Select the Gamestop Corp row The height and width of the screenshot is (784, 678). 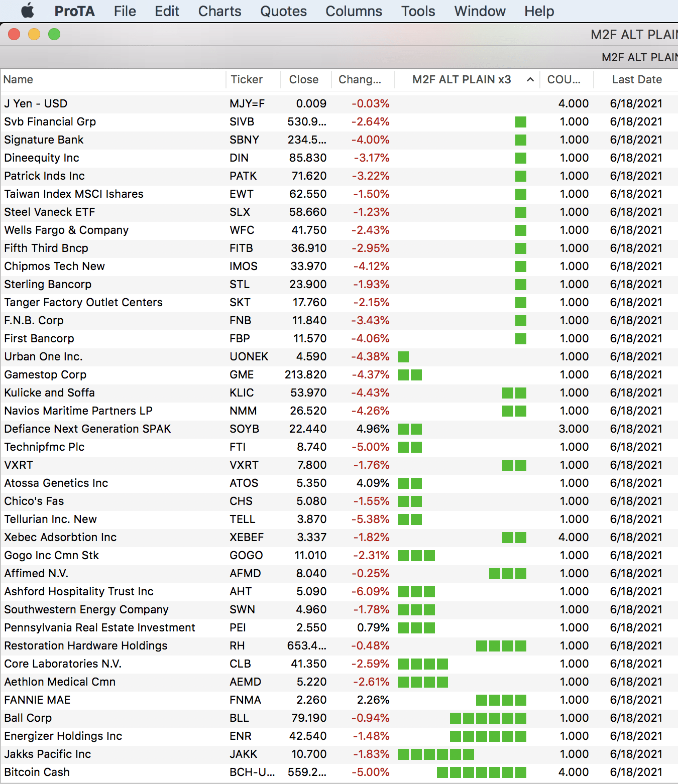(x=339, y=374)
